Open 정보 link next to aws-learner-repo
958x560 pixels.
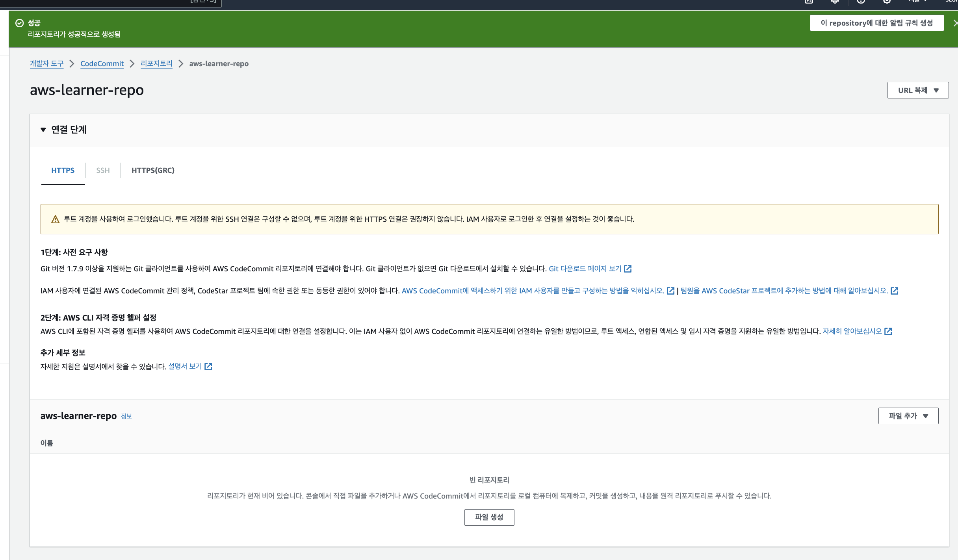coord(126,416)
